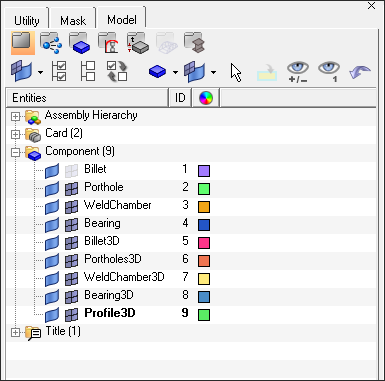Sort by the Entities column header

[87, 98]
